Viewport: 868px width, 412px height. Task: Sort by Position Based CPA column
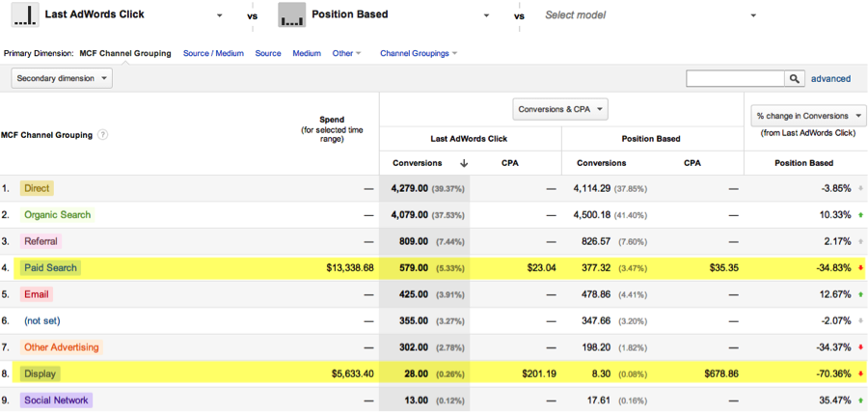click(x=692, y=163)
